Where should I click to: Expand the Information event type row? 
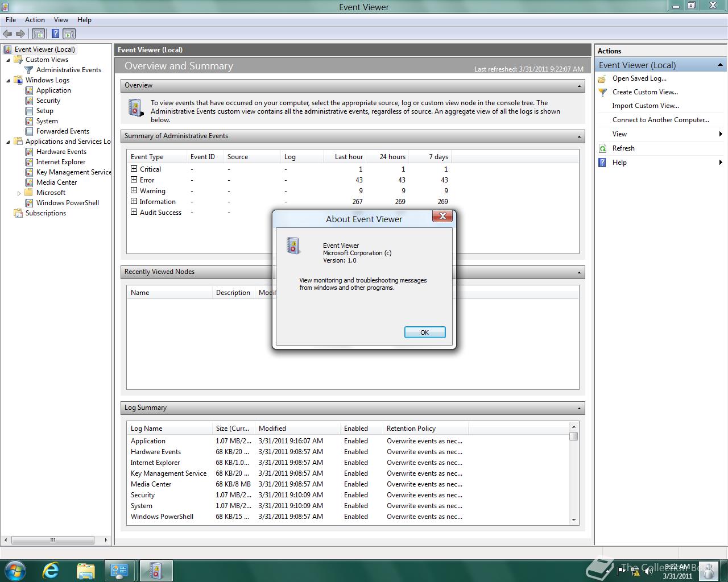point(134,201)
